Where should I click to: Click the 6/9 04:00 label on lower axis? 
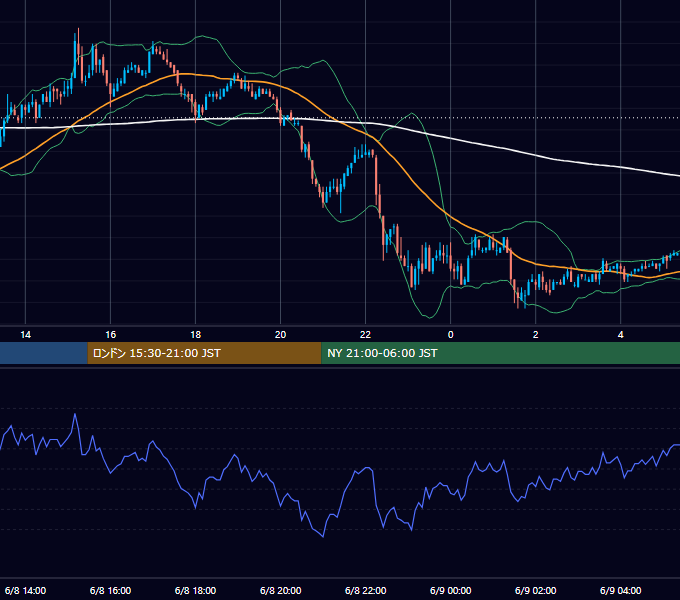pyautogui.click(x=621, y=590)
